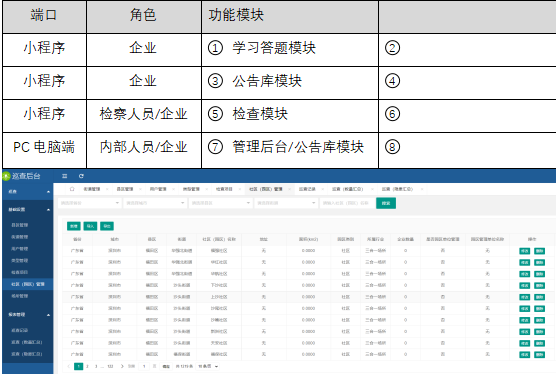Focus the 请输入社区(园区)名称 search field
Screen dimensions: 556x374
click(x=348, y=203)
